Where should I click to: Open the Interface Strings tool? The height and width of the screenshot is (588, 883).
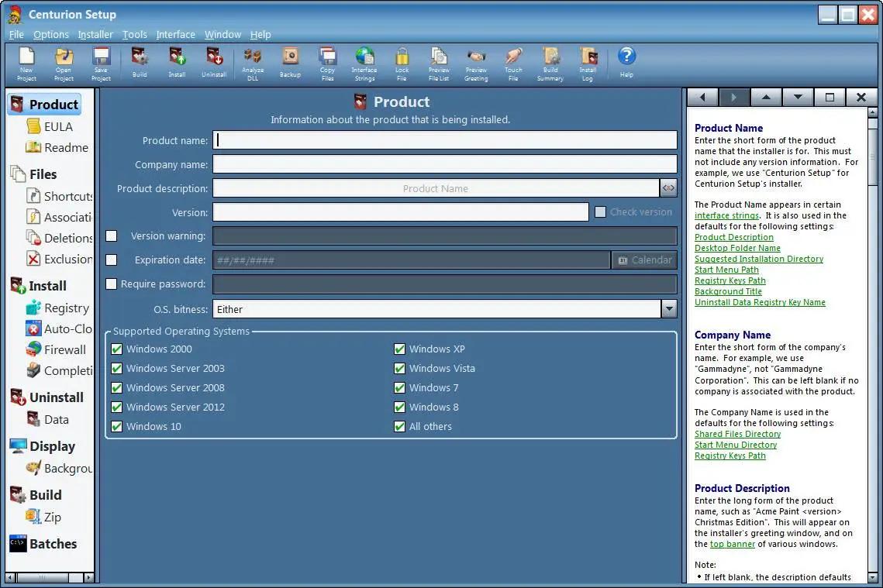364,64
